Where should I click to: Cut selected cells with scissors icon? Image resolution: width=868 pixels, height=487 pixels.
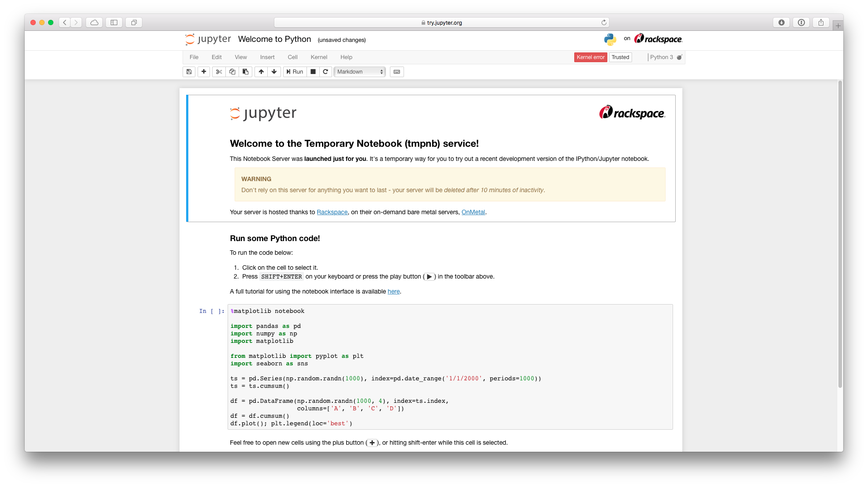pos(219,72)
